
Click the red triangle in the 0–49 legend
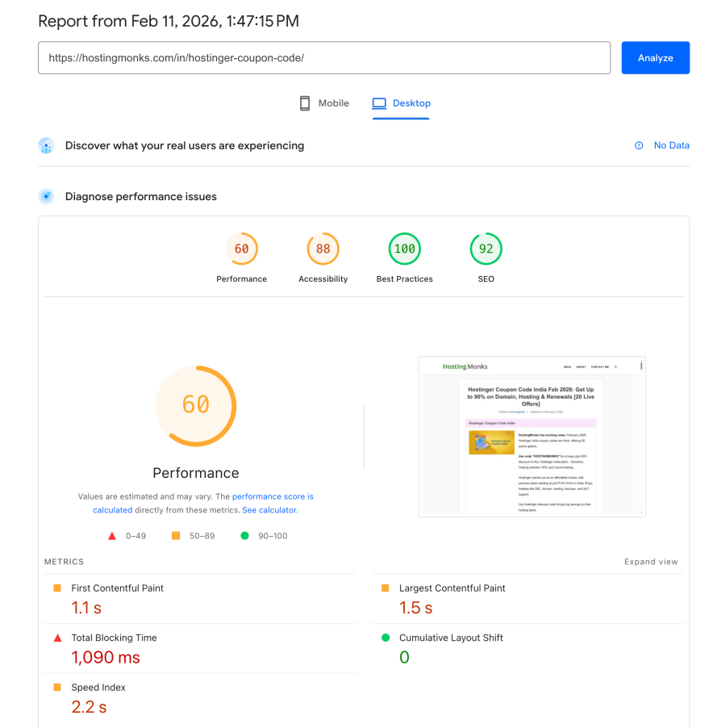coord(112,535)
